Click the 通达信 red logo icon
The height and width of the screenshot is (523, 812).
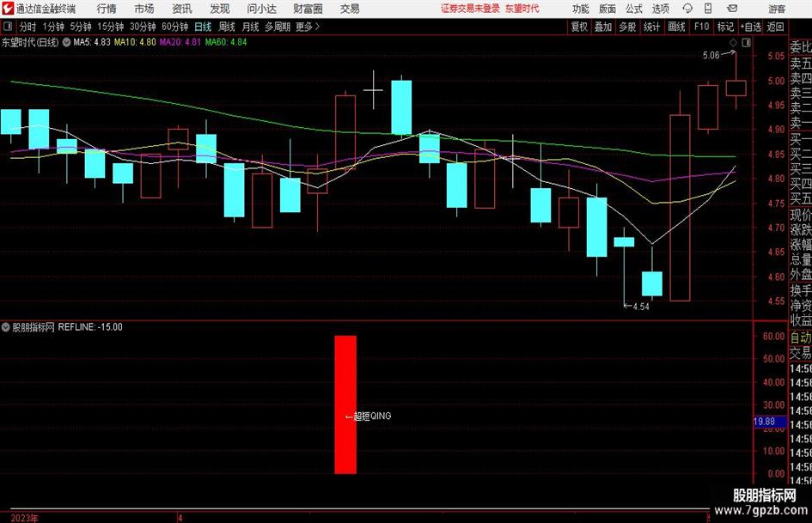[x=8, y=9]
